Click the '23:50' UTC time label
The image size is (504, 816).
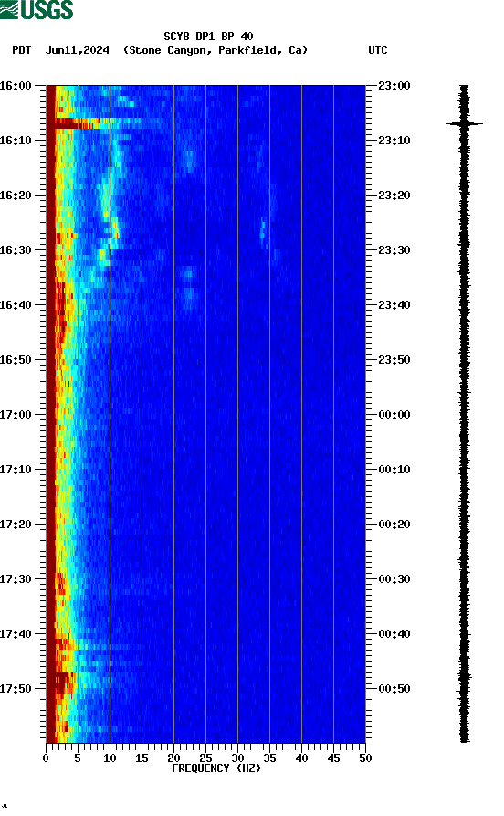coord(394,360)
